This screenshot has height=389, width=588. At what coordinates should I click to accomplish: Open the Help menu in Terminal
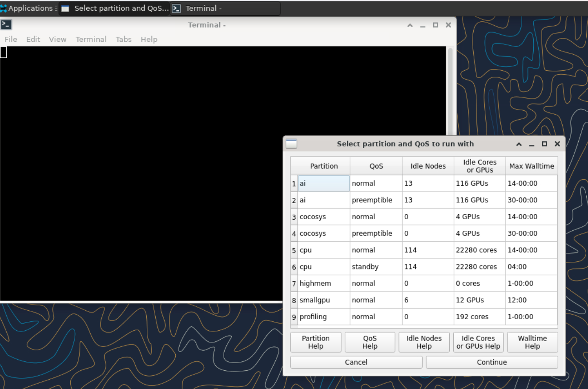(149, 39)
